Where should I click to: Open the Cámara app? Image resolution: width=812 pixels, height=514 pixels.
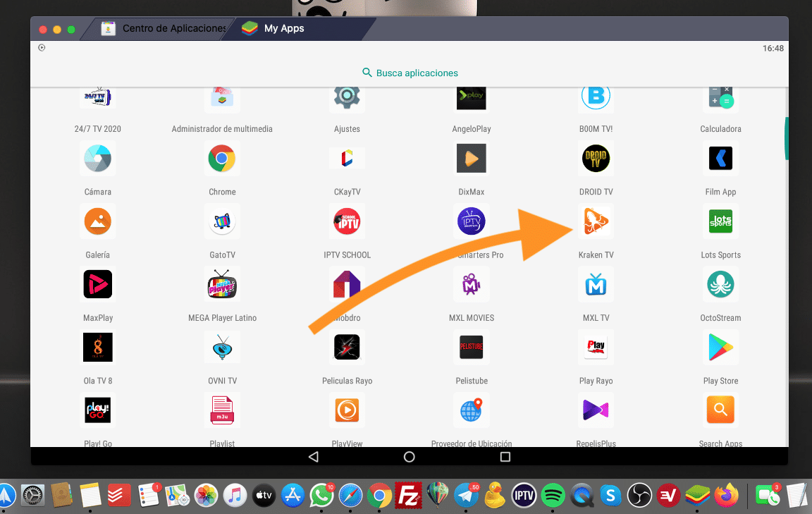point(97,159)
